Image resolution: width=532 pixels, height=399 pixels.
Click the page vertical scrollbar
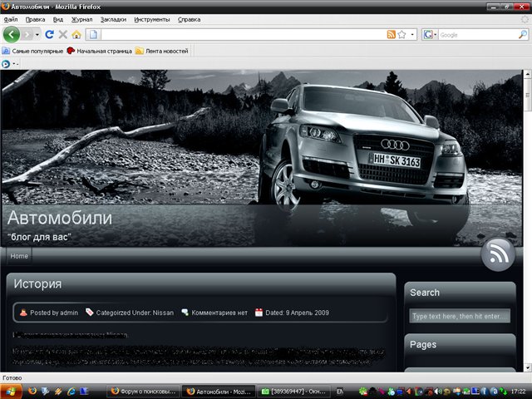(x=527, y=224)
